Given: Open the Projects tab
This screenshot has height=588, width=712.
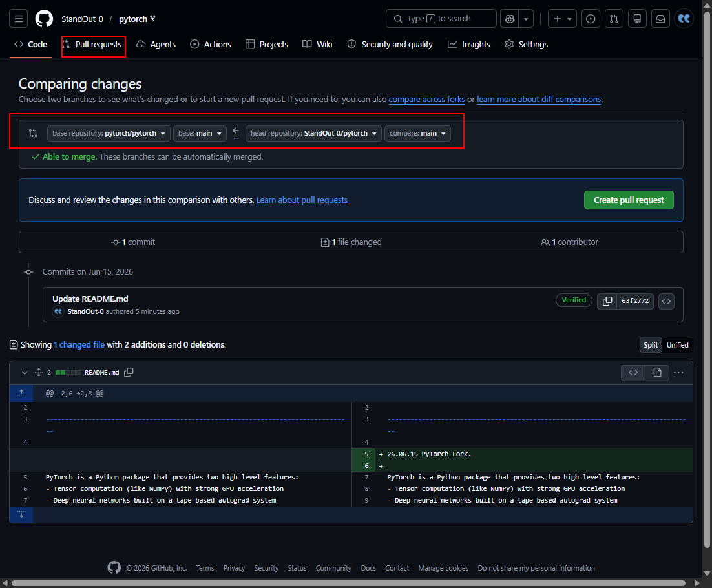Looking at the screenshot, I should [267, 44].
